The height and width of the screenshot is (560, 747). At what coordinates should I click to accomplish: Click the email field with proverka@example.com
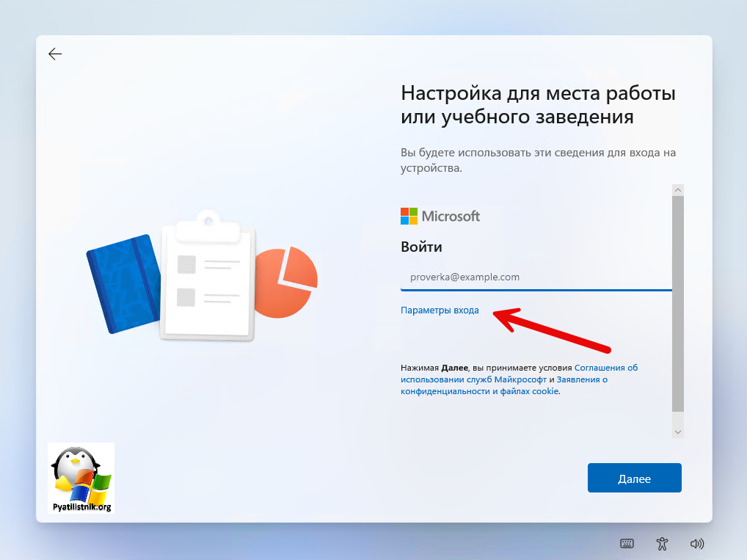click(536, 277)
